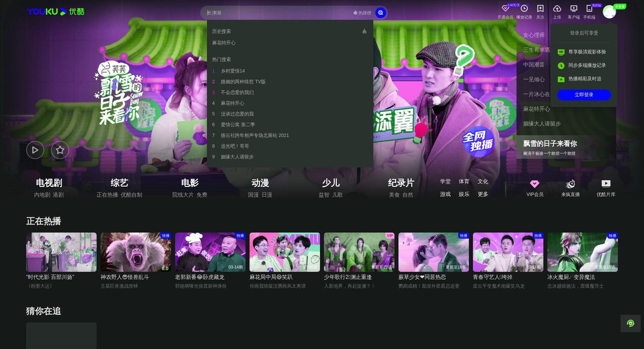Open thumbnail for 时代光影 百部川扬
This screenshot has height=349, width=644.
point(61,252)
